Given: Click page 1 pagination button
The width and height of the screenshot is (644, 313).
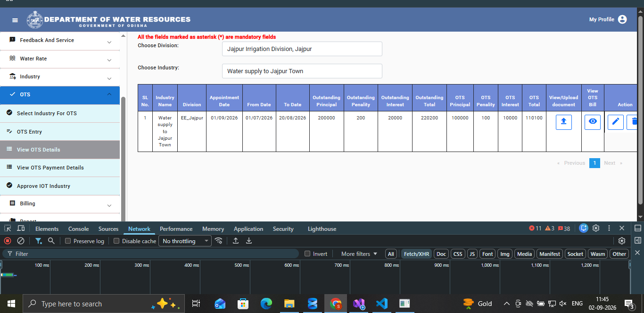Looking at the screenshot, I should tap(594, 163).
